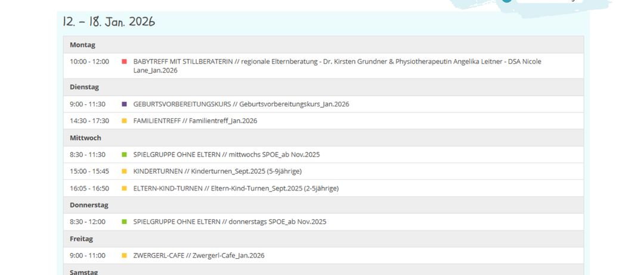Click the 12. – 18. Jan. 2026 heading
Image resolution: width=644 pixels, height=275 pixels.
pyautogui.click(x=109, y=22)
